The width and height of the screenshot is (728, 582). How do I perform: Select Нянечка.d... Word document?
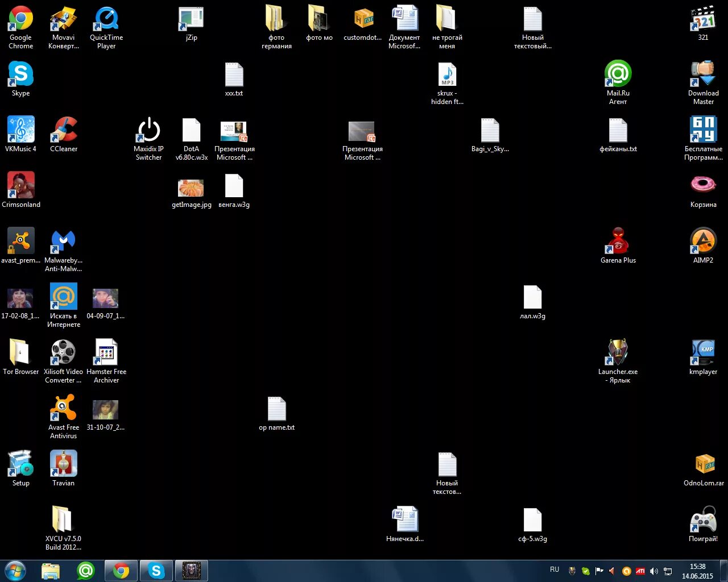[405, 524]
